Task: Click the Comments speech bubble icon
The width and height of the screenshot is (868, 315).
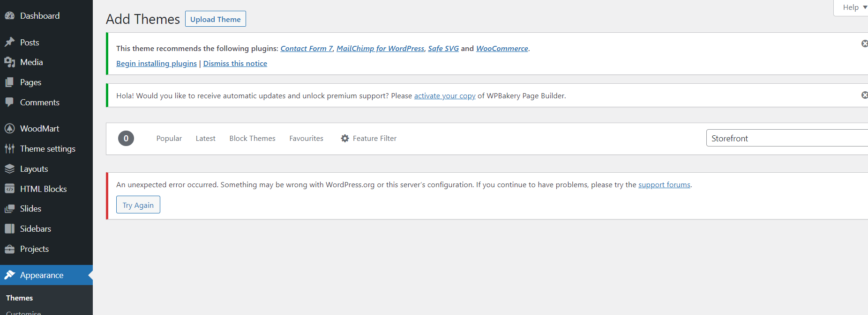Action: coord(9,102)
